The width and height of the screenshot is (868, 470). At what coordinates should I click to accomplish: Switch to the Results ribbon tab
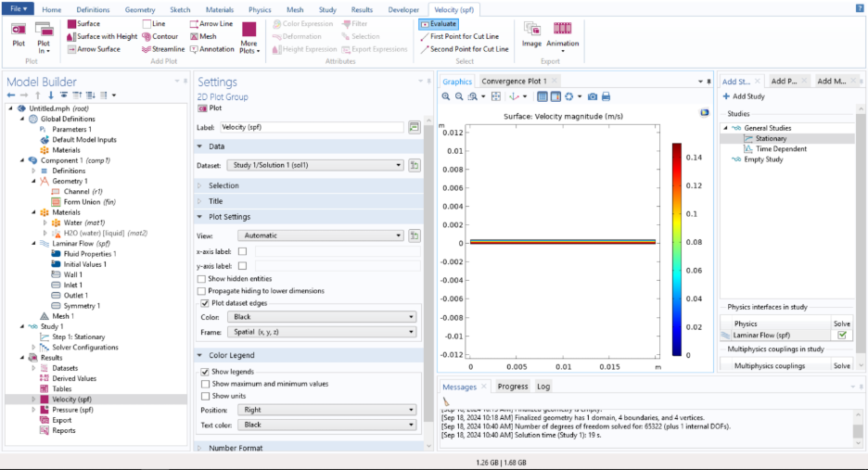click(362, 10)
